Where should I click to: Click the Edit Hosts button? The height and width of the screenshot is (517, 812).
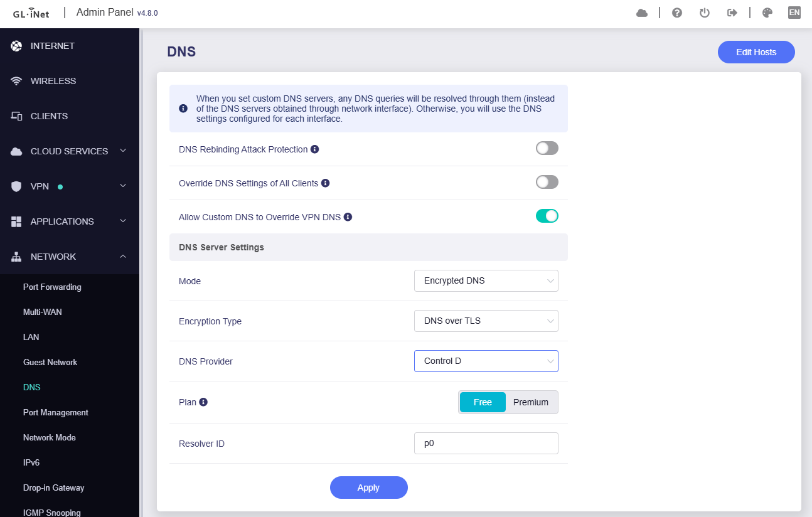click(x=756, y=52)
